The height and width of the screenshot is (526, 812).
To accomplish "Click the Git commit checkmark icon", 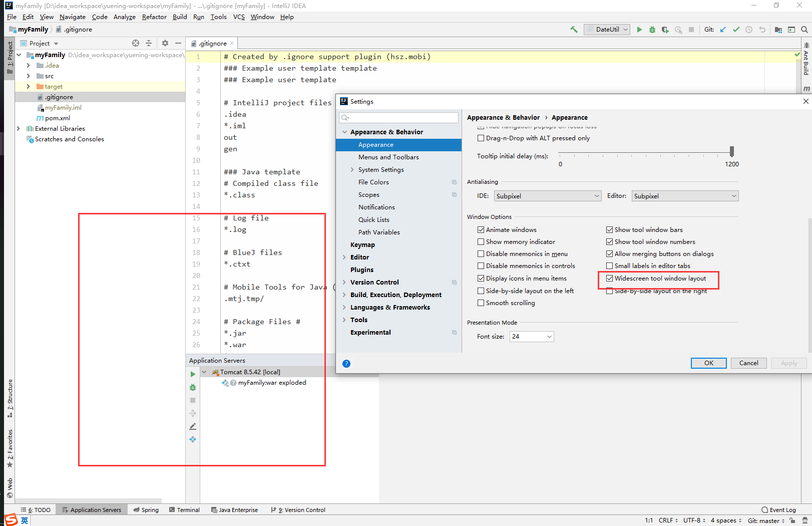I will click(736, 30).
